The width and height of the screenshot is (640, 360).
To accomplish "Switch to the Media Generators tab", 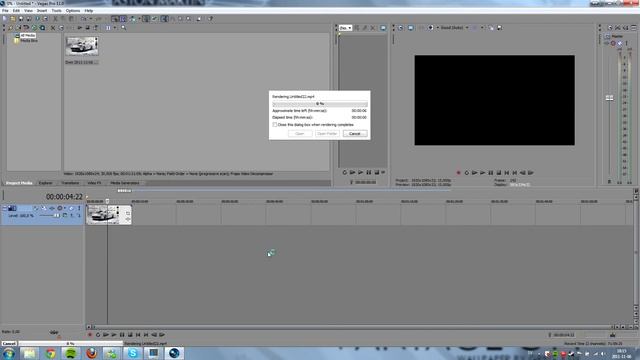I will pyautogui.click(x=124, y=183).
